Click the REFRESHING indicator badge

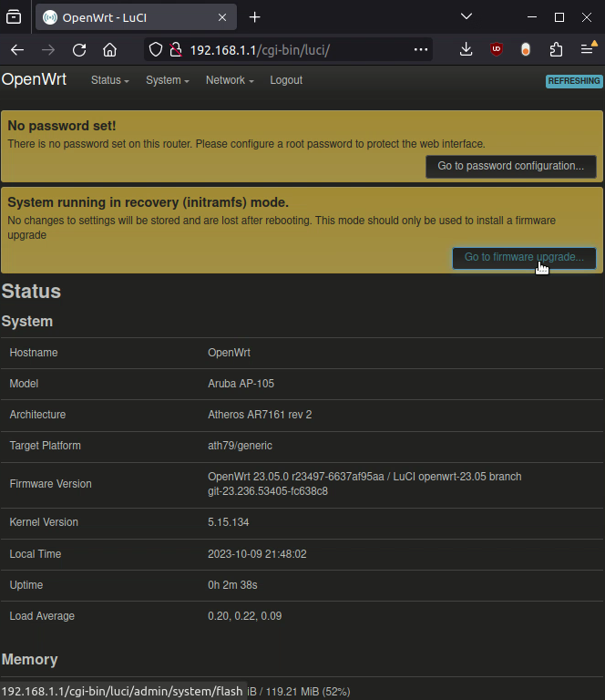click(x=574, y=81)
